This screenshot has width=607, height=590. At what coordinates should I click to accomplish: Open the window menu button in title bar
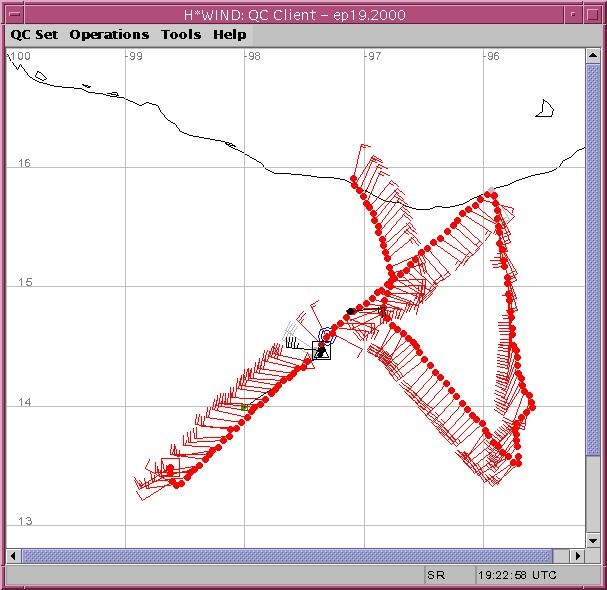point(12,11)
